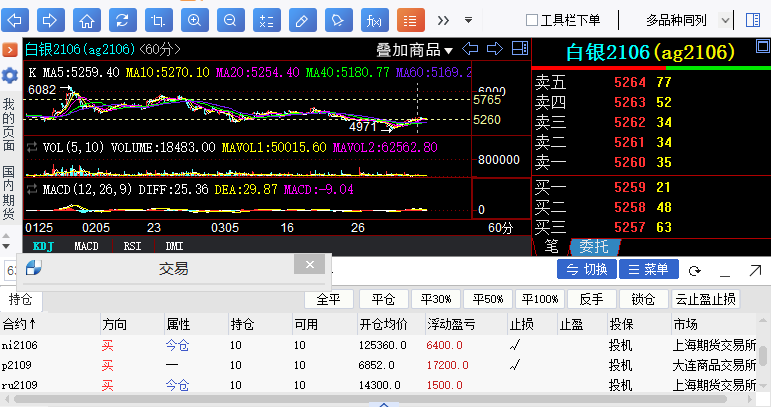Screen dimensions: 771x407
Task: Select the KDJ indicator tab
Action: tap(43, 246)
